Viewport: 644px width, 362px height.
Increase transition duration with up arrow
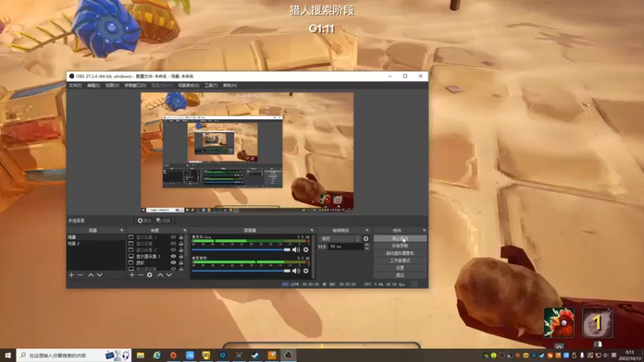[x=367, y=245]
